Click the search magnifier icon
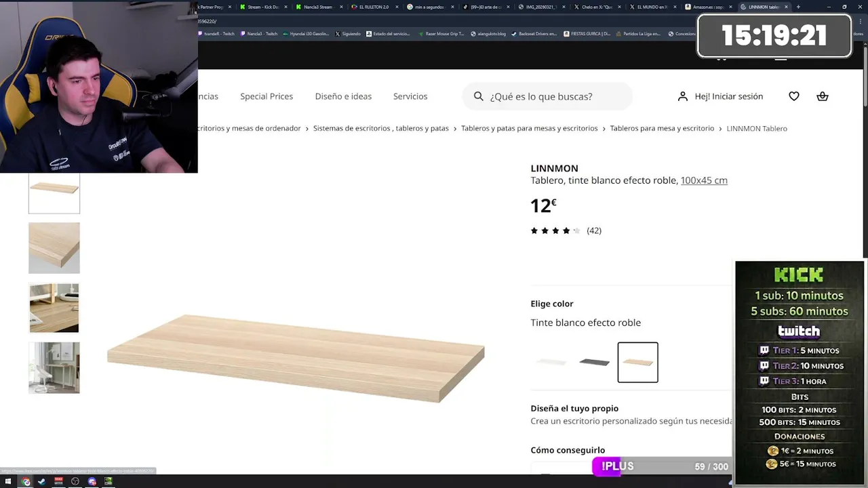Viewport: 868px width, 488px height. (x=479, y=96)
